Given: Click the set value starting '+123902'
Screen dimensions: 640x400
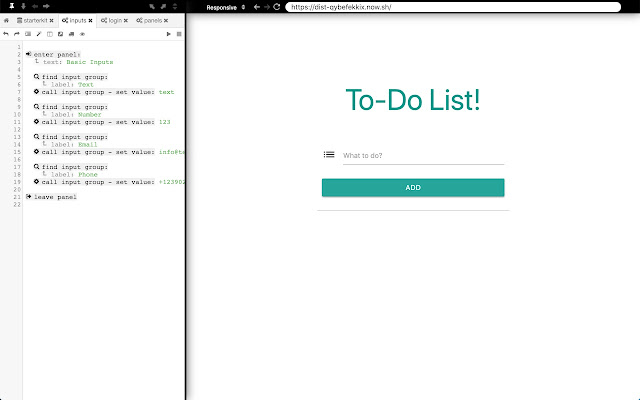Looking at the screenshot, I should [171, 182].
